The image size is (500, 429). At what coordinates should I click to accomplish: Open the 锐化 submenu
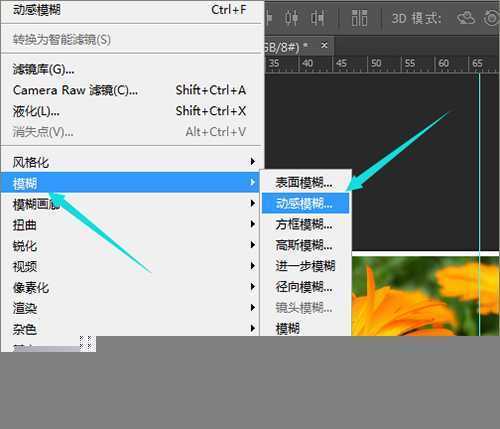coord(130,246)
